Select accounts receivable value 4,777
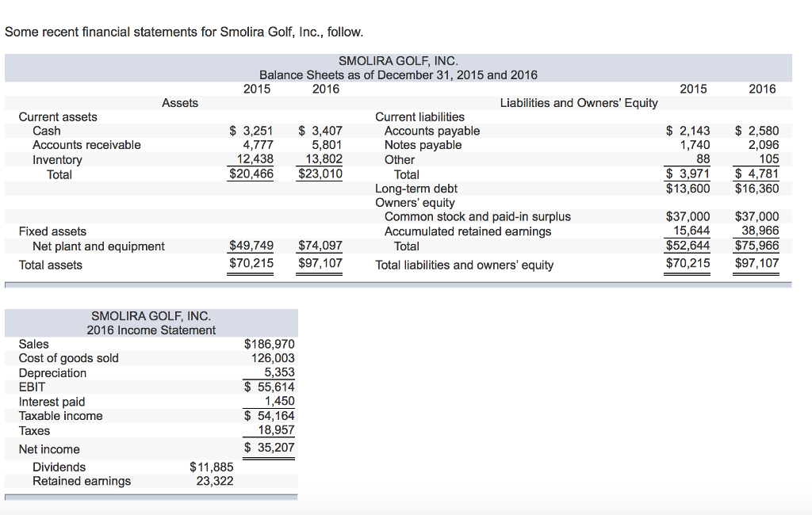The image size is (812, 515). pyautogui.click(x=258, y=145)
